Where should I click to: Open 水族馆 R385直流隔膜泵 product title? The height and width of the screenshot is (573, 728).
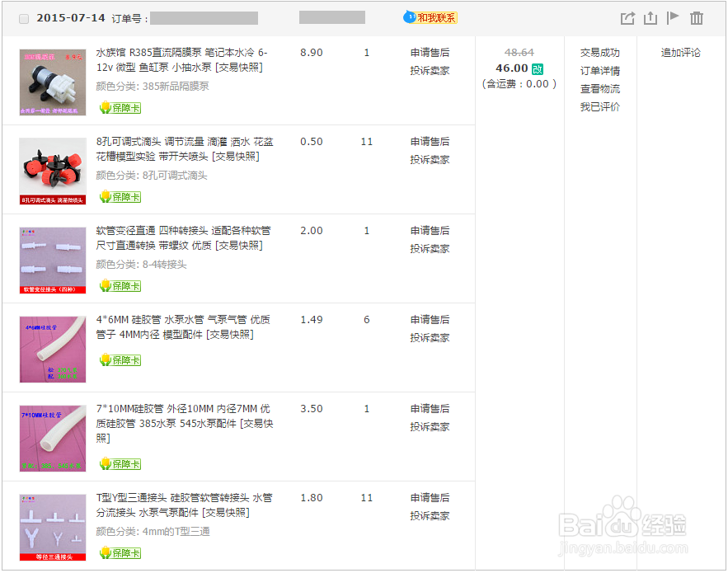pyautogui.click(x=182, y=60)
